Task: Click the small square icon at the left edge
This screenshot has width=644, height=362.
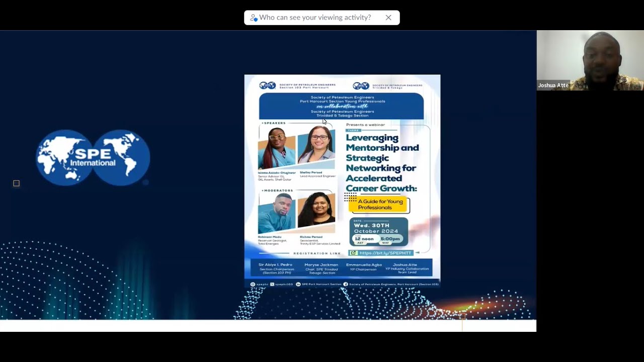Action: [17, 184]
